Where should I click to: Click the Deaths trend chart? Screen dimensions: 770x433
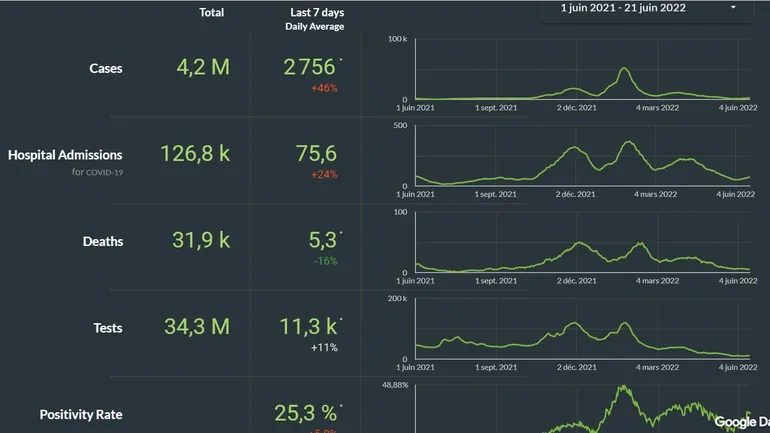(582, 245)
